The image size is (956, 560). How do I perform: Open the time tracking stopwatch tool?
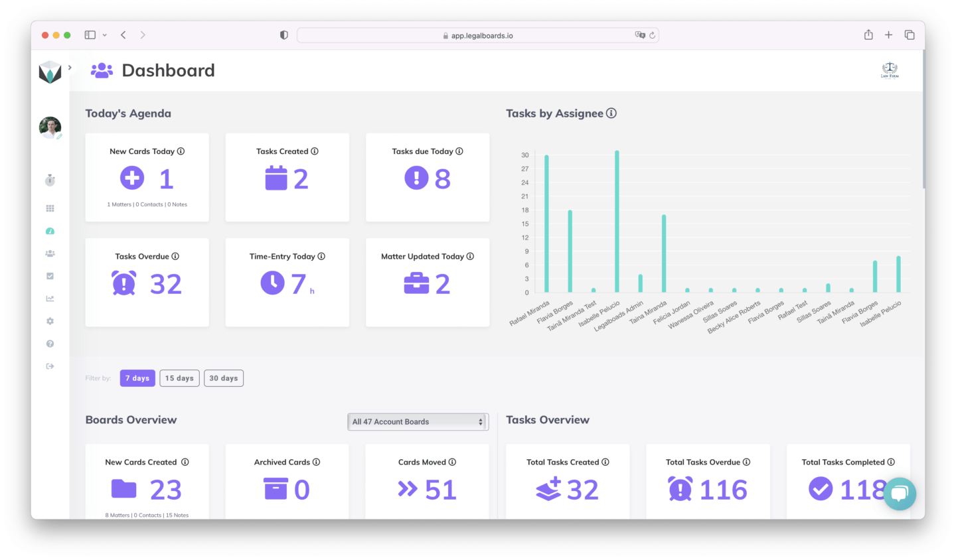(x=50, y=180)
